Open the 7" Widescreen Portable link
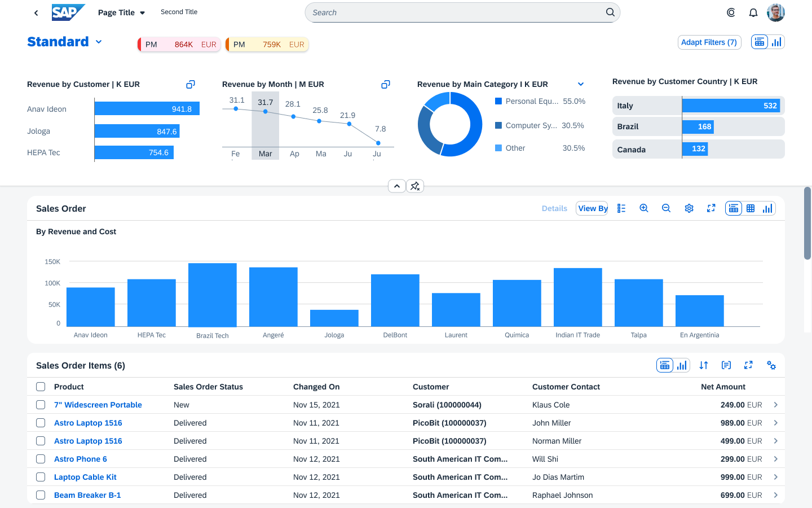Screen dimensions: 812x508 [x=98, y=405]
